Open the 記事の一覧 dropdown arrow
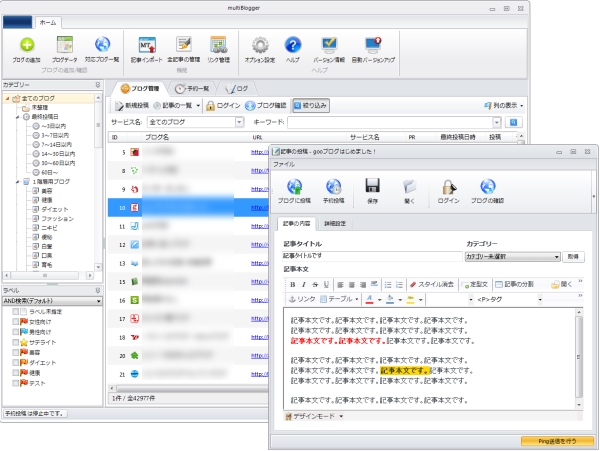Viewport: 600px width, 451px height. (x=198, y=106)
